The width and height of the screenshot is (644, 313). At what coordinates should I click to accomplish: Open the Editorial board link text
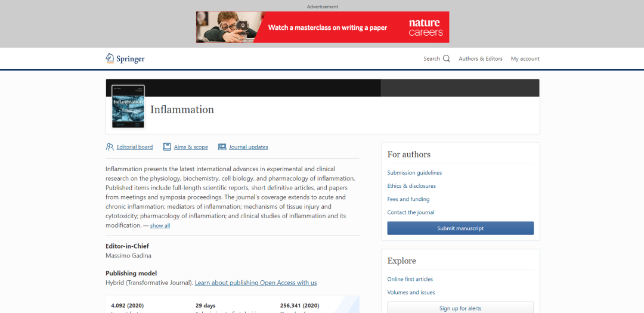point(135,147)
